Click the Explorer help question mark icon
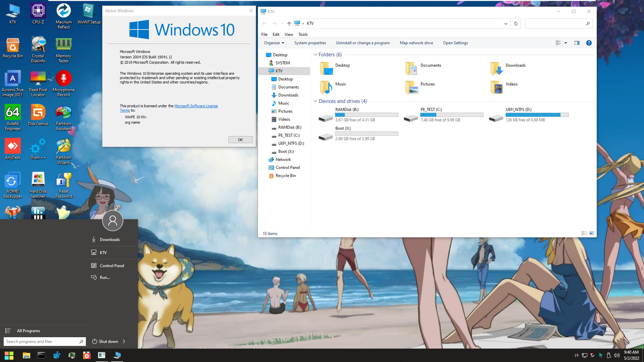 point(589,43)
